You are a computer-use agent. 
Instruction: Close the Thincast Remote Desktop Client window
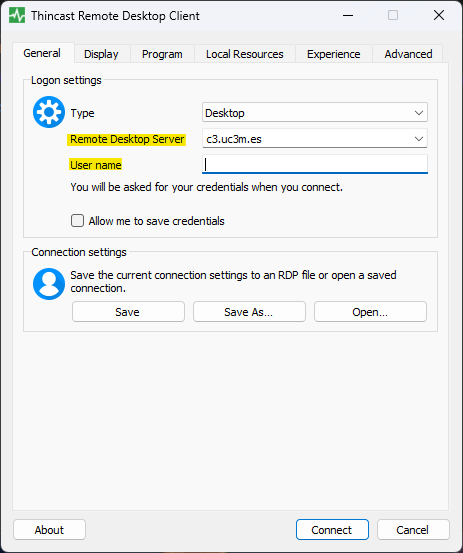pyautogui.click(x=439, y=15)
